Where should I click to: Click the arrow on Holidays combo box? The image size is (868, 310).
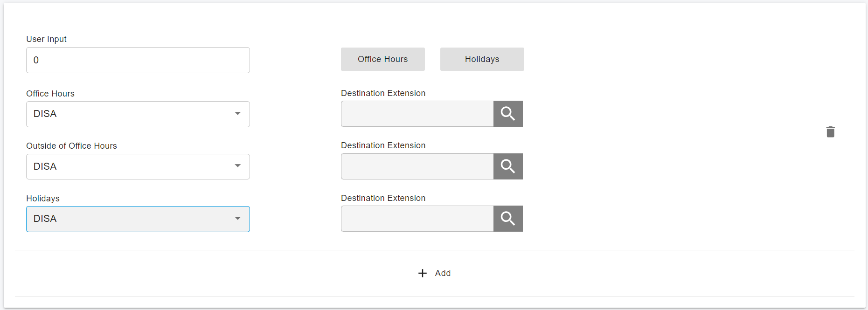238,219
